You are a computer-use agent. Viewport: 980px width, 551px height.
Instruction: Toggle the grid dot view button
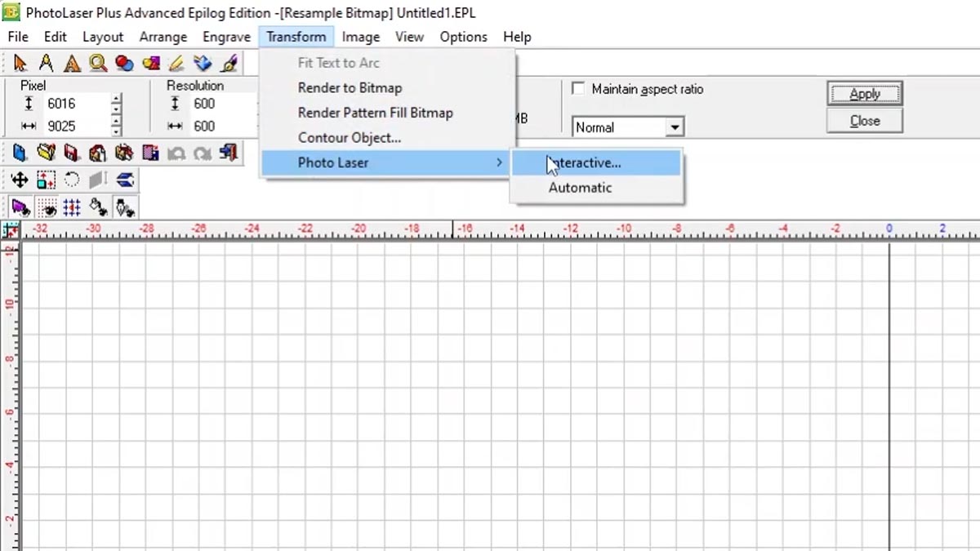[x=47, y=207]
